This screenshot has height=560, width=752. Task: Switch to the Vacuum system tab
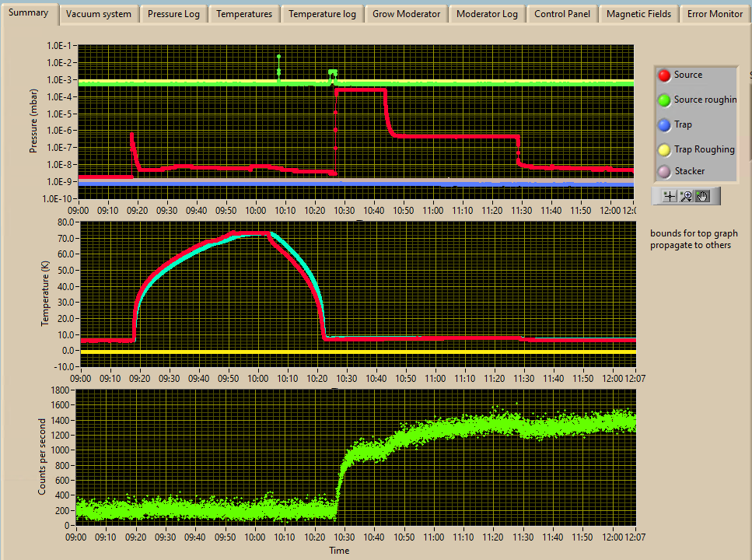[x=99, y=14]
